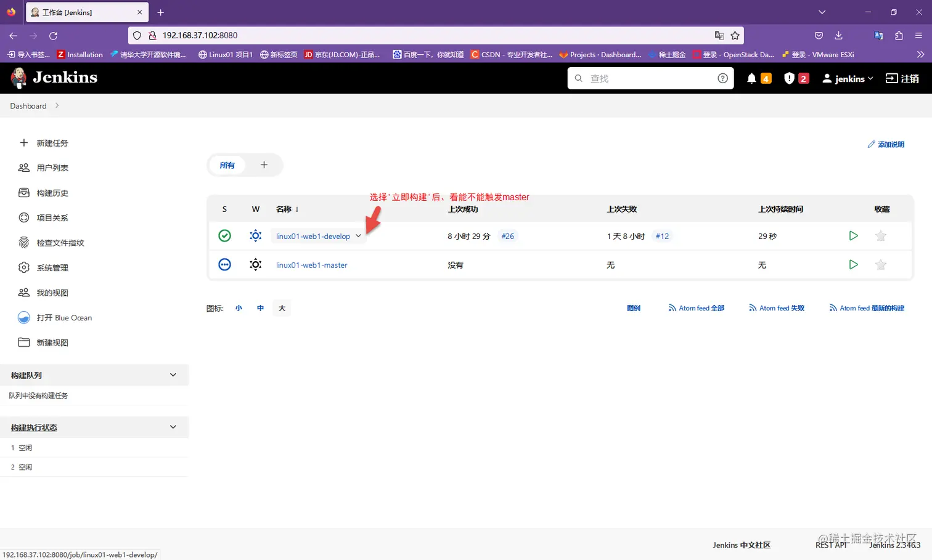Sort by S status column header
932x560 pixels.
click(224, 209)
